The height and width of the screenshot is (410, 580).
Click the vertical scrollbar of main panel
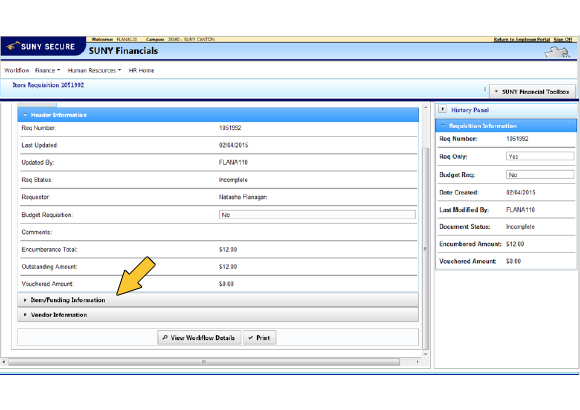tap(425, 248)
